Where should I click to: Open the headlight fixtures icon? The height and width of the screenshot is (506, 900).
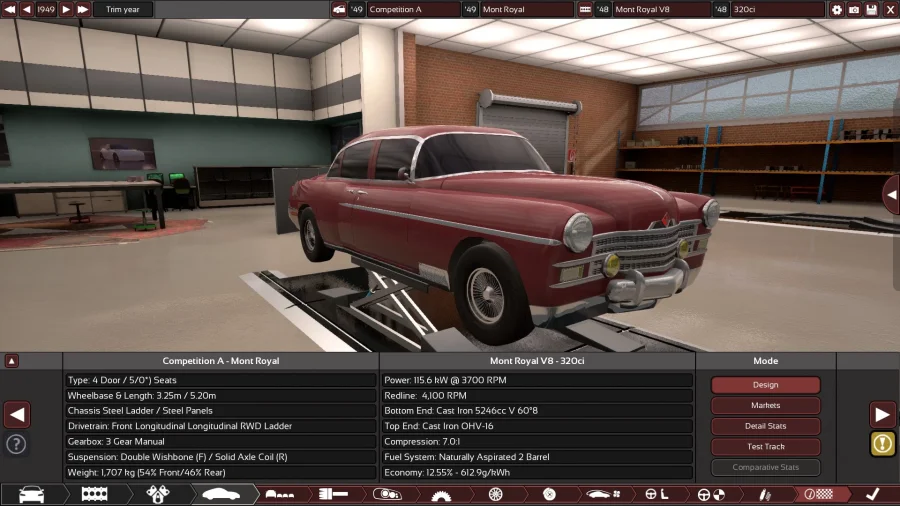click(x=387, y=494)
